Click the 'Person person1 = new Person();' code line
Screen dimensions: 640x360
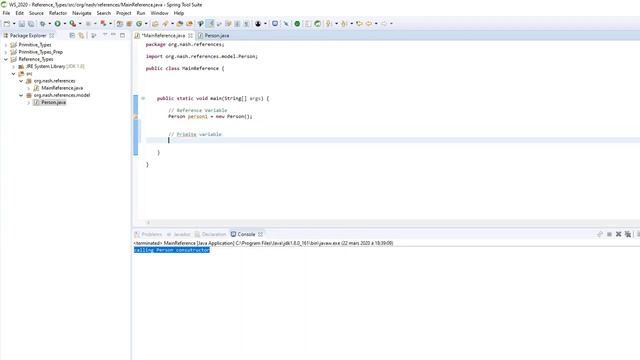210,116
